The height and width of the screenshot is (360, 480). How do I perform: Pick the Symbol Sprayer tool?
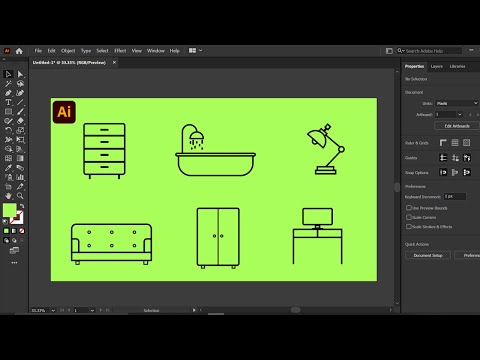[x=8, y=177]
